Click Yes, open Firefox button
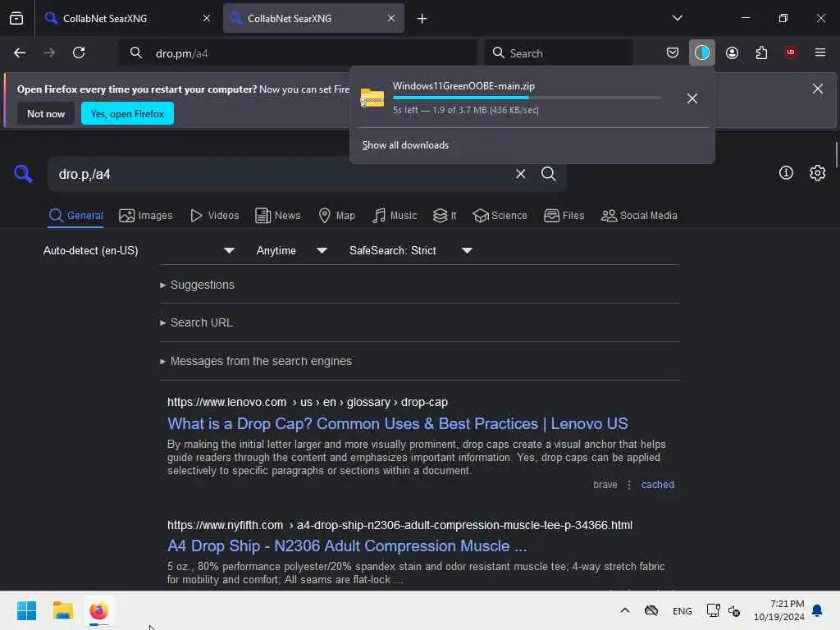 click(127, 113)
